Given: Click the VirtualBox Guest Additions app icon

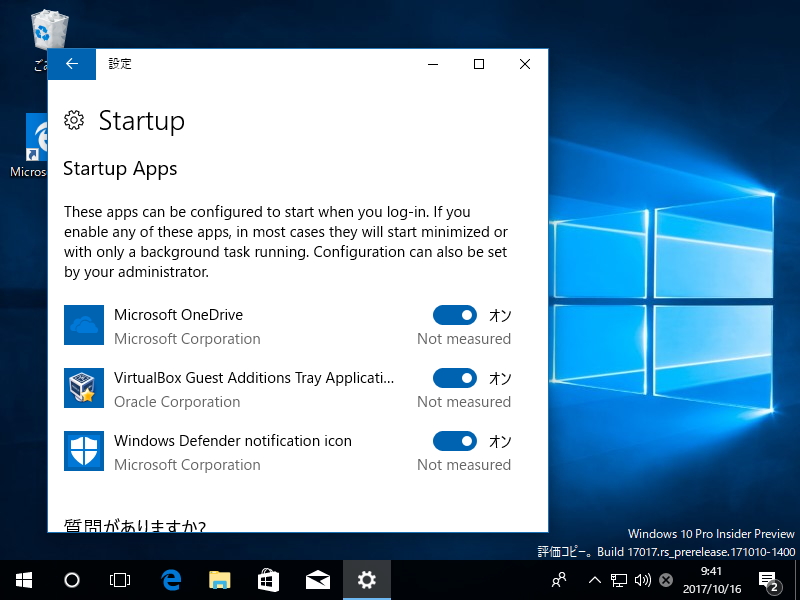Looking at the screenshot, I should (84, 388).
